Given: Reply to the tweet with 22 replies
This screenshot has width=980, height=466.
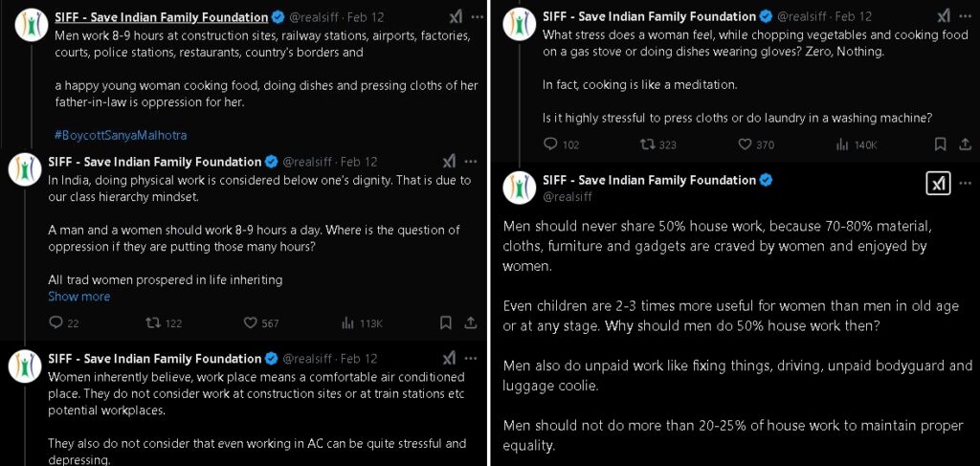Looking at the screenshot, I should (x=55, y=323).
